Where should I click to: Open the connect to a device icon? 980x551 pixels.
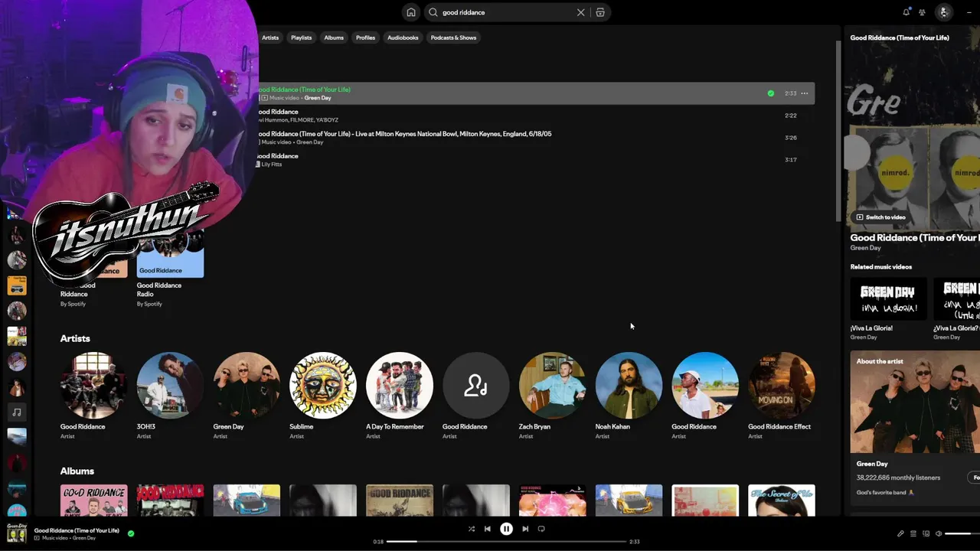point(926,533)
